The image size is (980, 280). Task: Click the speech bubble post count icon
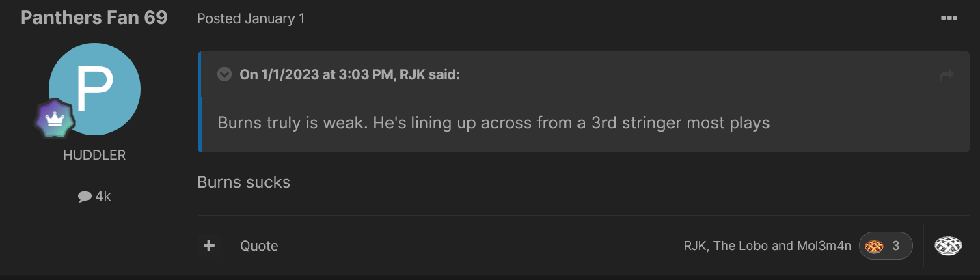pyautogui.click(x=85, y=197)
